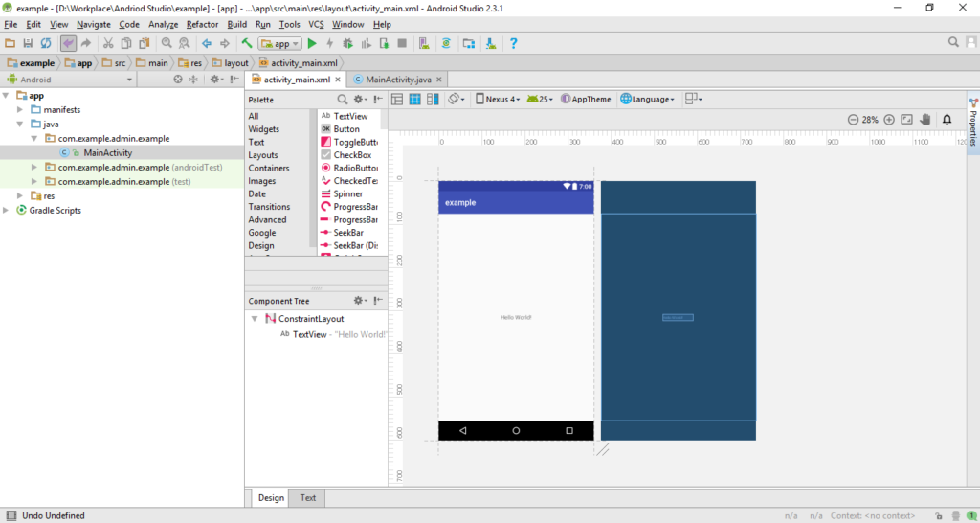Open the orientation dropdown in designer
The image size is (980, 523).
[x=457, y=99]
